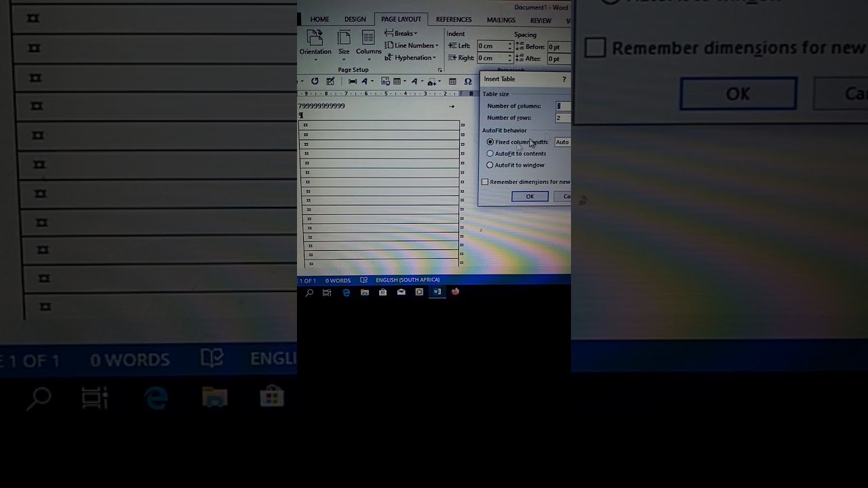868x488 pixels.
Task: Open the Mail app taskbar icon
Action: (x=401, y=292)
